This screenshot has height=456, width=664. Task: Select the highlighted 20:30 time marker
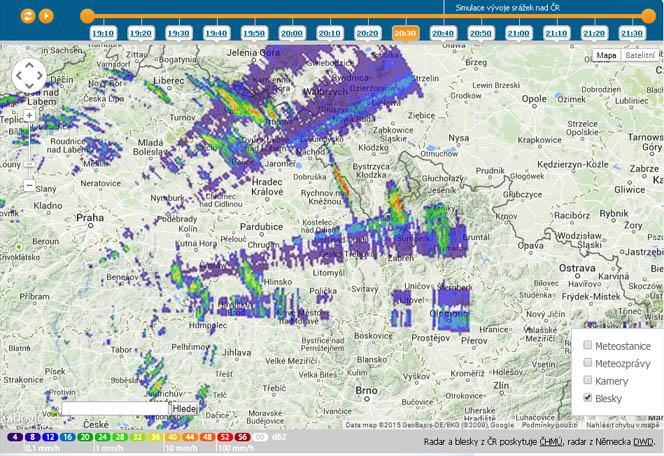tap(405, 33)
